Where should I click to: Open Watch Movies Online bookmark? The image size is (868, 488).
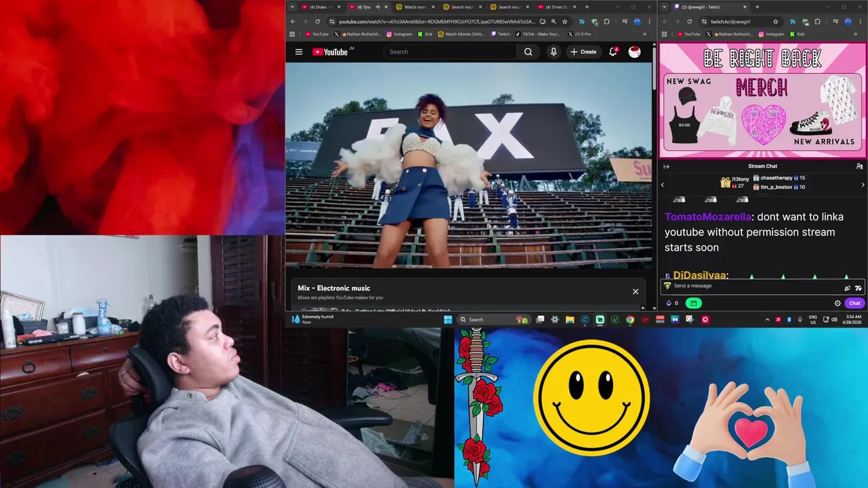(x=462, y=34)
